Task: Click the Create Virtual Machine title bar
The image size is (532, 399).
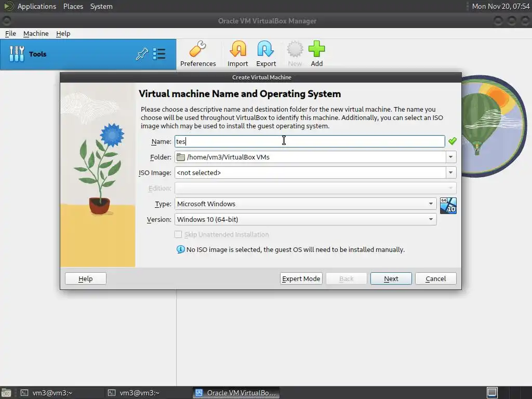Action: coord(261,77)
